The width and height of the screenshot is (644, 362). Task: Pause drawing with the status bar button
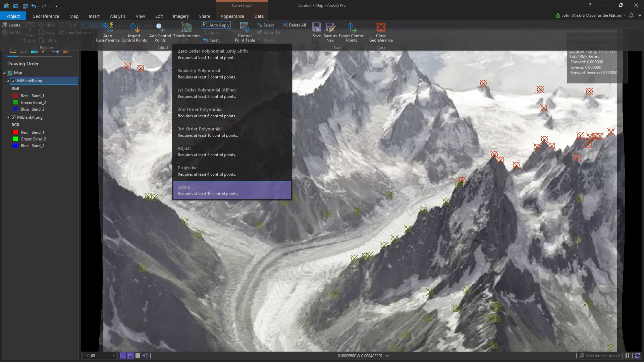pyautogui.click(x=627, y=356)
